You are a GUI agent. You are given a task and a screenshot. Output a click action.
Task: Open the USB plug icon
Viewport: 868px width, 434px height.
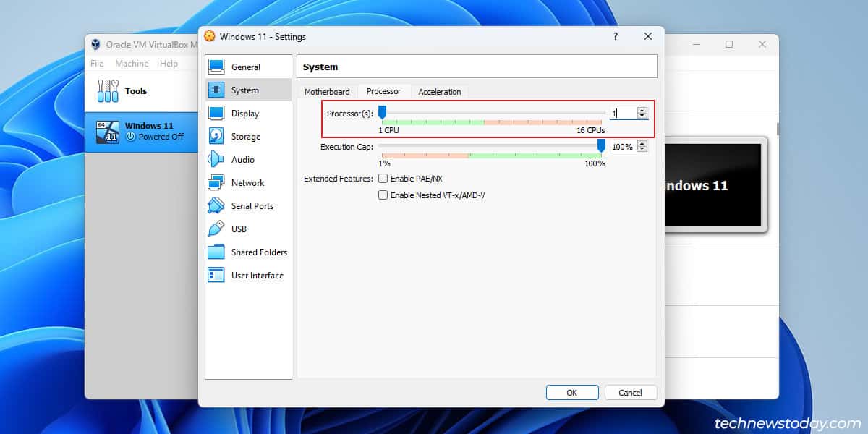click(216, 229)
